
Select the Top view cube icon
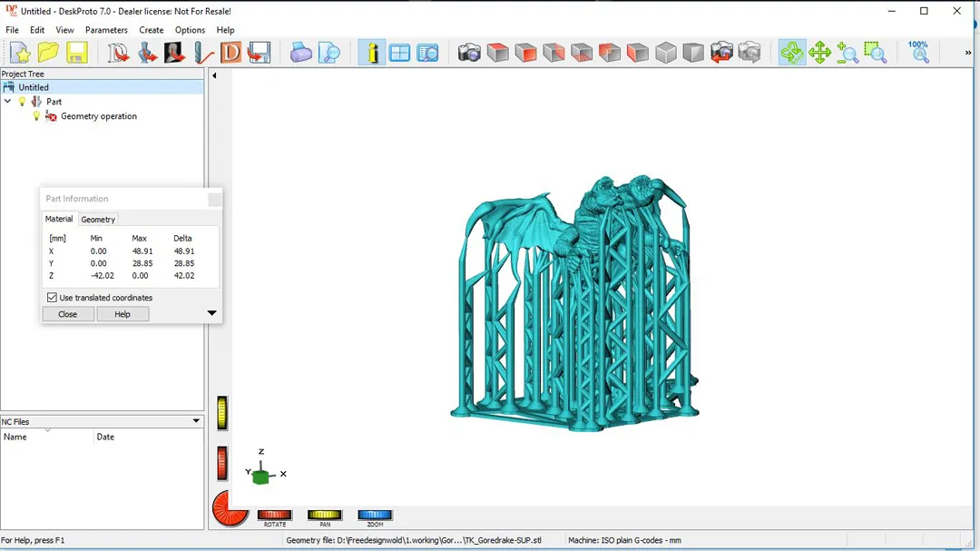click(497, 53)
